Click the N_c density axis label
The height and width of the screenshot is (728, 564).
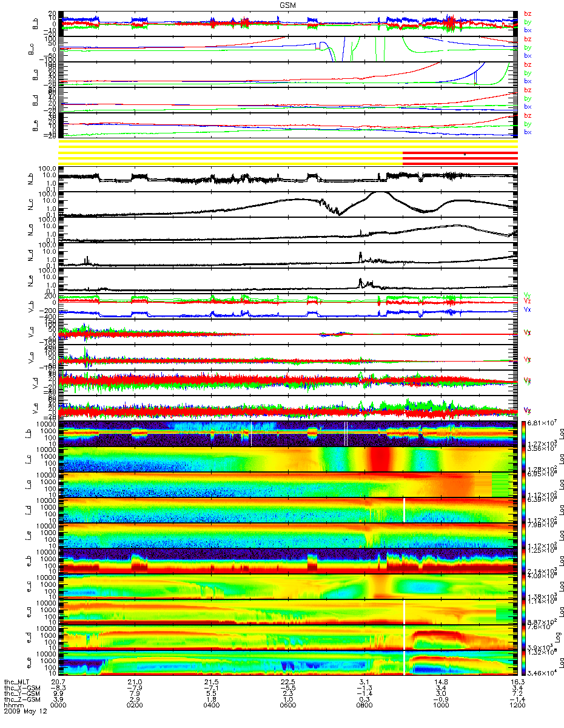31,204
